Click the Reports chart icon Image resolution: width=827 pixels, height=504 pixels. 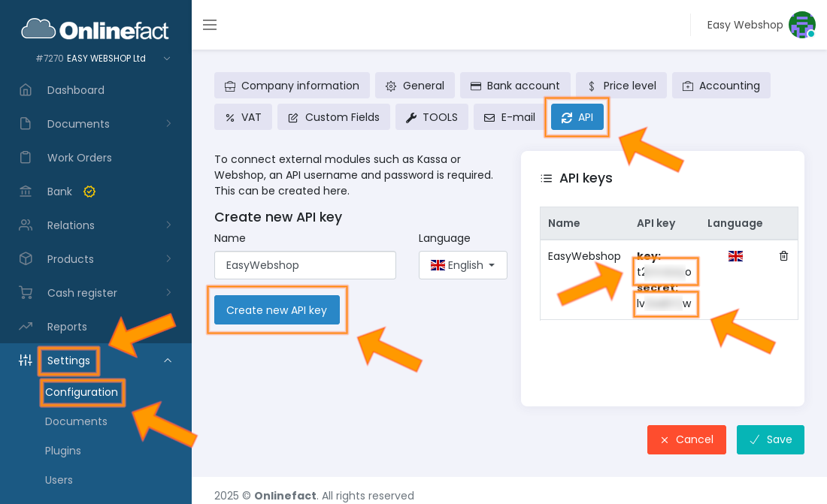coord(26,327)
